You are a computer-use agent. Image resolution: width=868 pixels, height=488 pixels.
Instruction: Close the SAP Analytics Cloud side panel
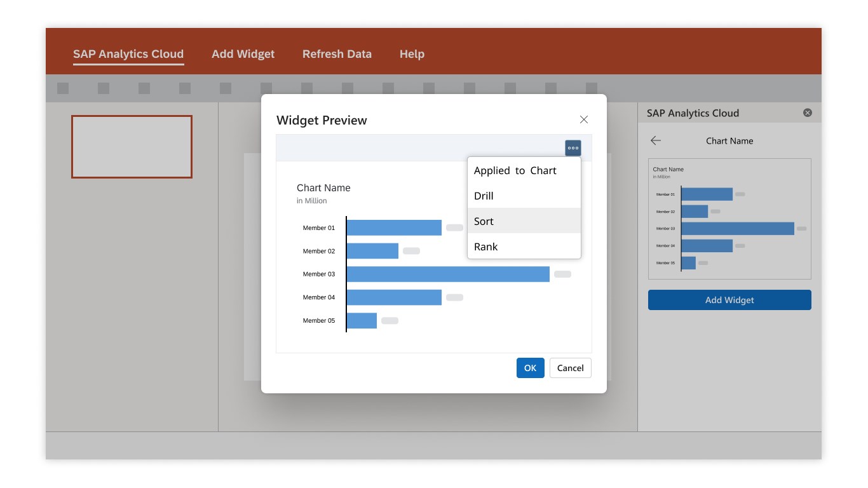pyautogui.click(x=808, y=113)
